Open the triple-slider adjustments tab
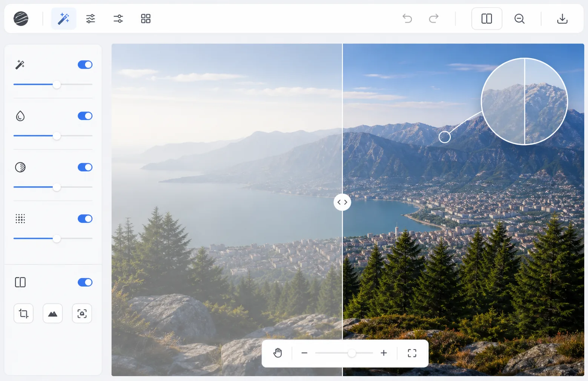The height and width of the screenshot is (381, 588). coord(91,19)
